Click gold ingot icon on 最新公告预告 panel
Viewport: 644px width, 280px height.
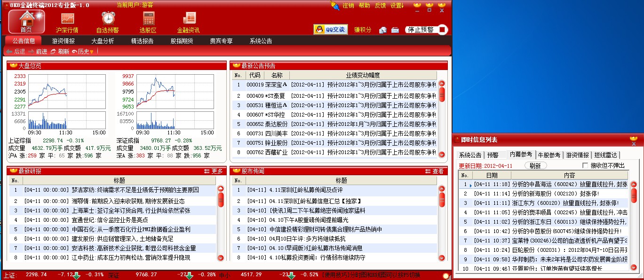(236, 66)
